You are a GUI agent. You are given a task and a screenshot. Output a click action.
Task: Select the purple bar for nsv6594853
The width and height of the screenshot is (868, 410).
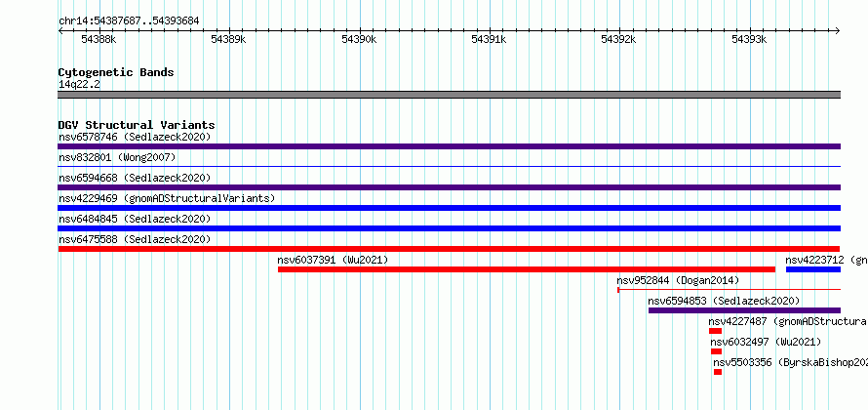(744, 310)
